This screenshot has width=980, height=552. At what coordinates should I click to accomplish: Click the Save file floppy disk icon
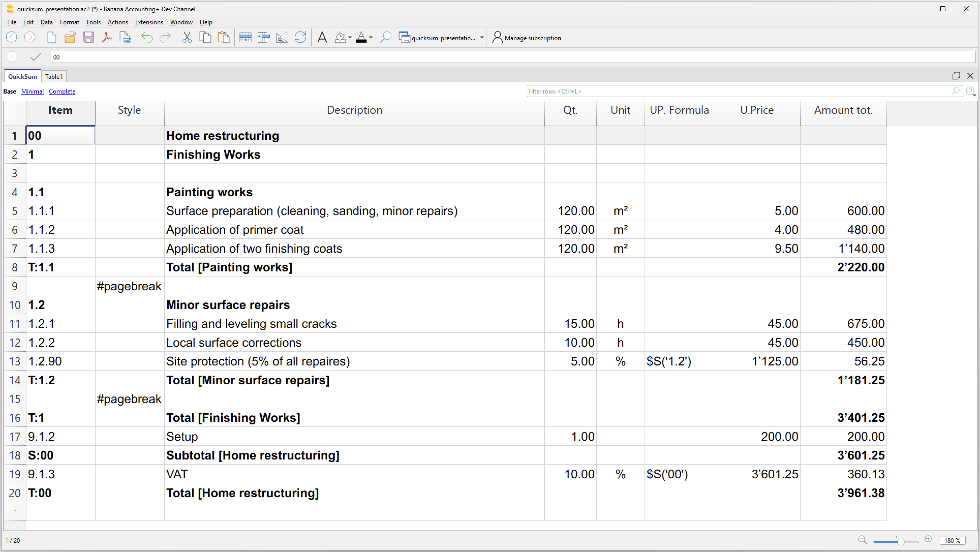(x=88, y=37)
